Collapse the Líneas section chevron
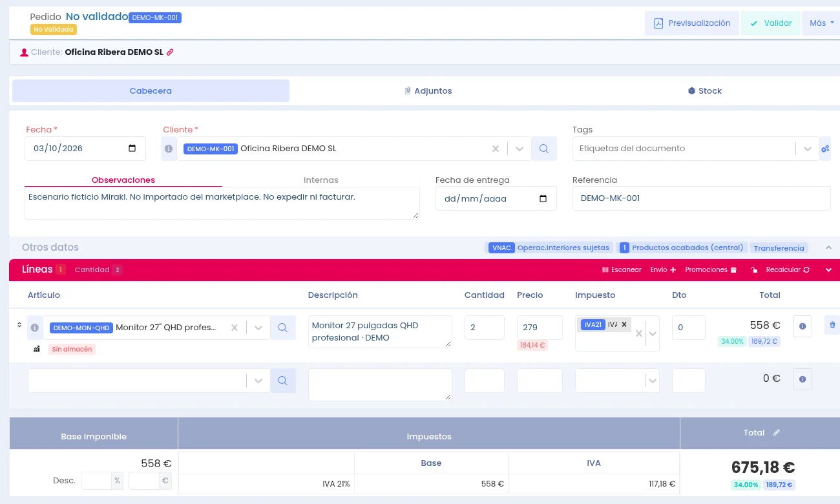The width and height of the screenshot is (840, 504). [829, 270]
